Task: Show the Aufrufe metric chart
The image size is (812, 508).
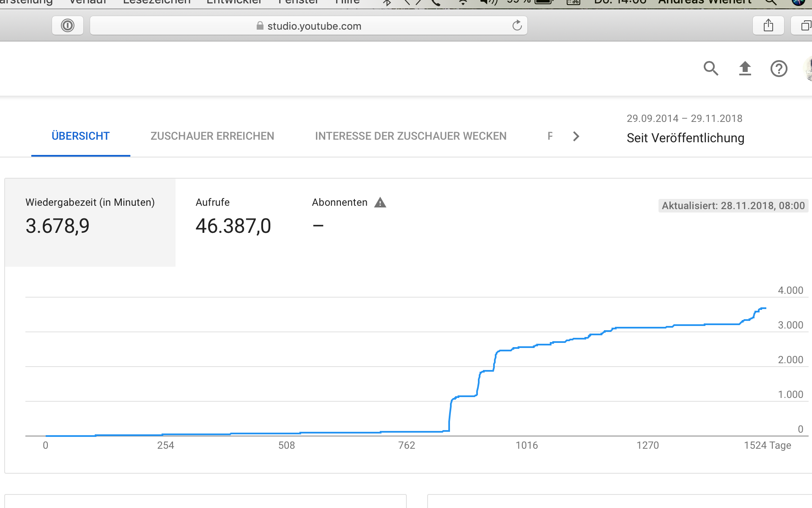Action: click(x=233, y=222)
